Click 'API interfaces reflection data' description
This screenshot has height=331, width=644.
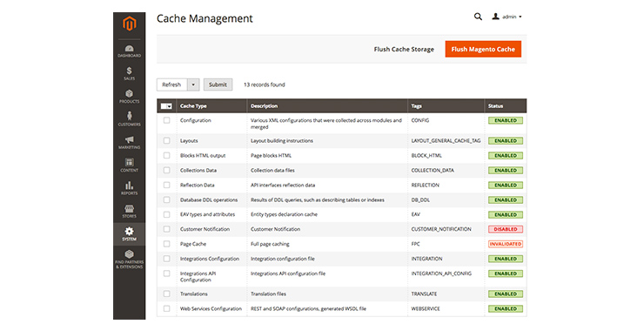pyautogui.click(x=283, y=185)
